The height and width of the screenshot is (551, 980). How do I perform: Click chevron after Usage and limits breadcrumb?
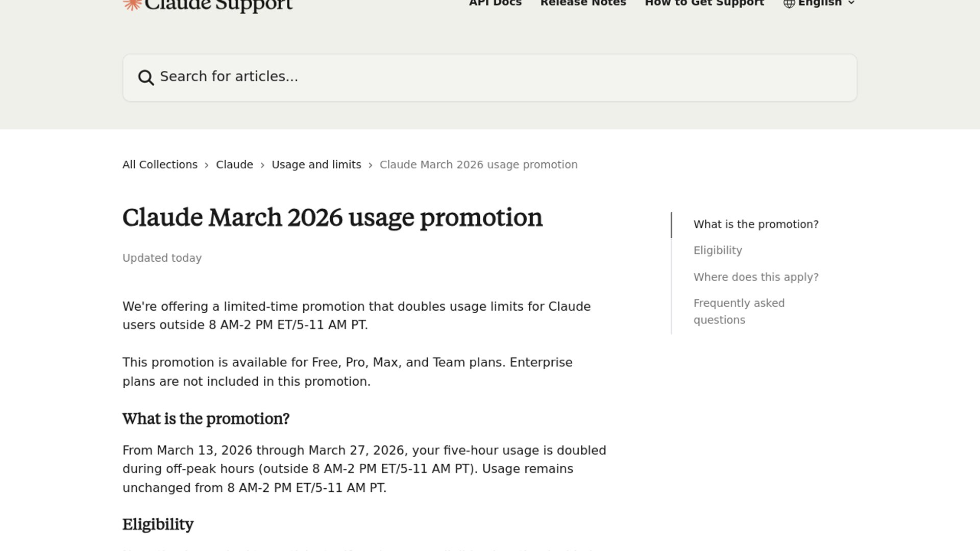click(x=371, y=165)
